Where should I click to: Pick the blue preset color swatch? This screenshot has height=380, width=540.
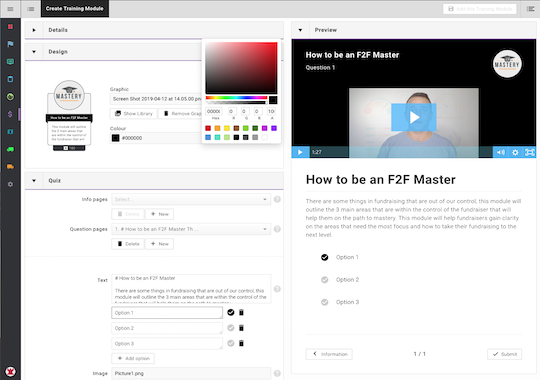(208, 137)
